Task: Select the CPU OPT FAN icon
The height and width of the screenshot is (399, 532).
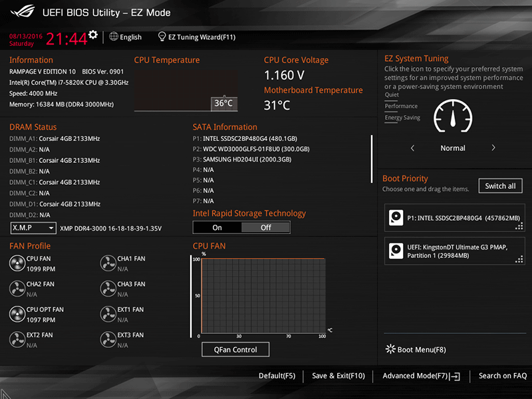Action: click(17, 313)
